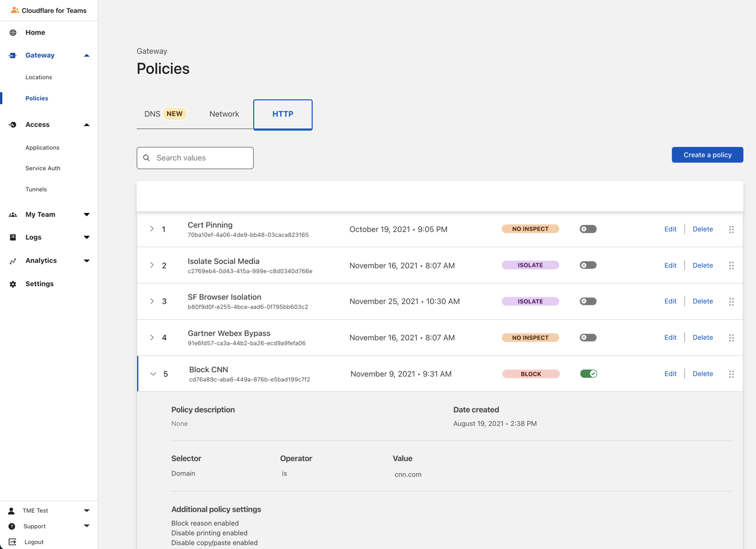Click the NO INSPECT badge on Cert Pinning

[531, 229]
